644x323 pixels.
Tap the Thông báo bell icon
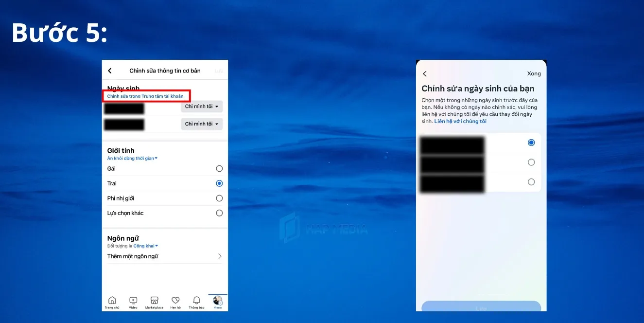pos(196,300)
